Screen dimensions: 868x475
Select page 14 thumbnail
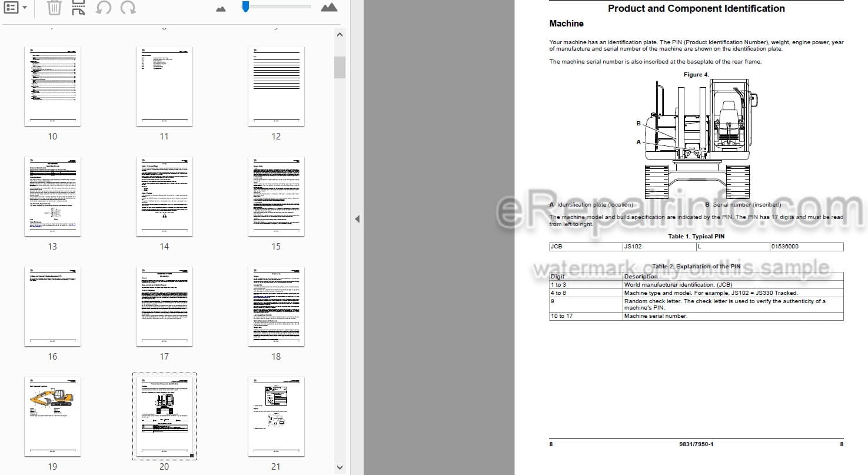click(x=164, y=196)
